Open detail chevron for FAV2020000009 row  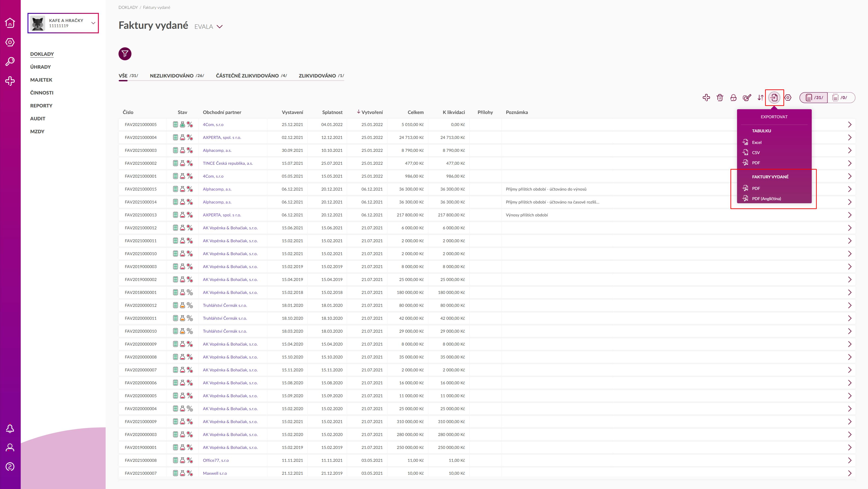tap(849, 344)
